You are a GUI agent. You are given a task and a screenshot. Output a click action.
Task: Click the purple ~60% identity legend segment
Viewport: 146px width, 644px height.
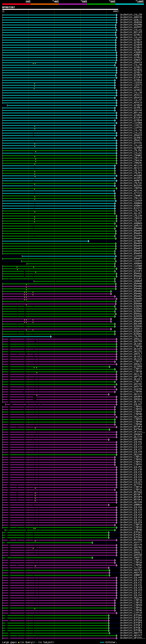(x=73, y=4)
